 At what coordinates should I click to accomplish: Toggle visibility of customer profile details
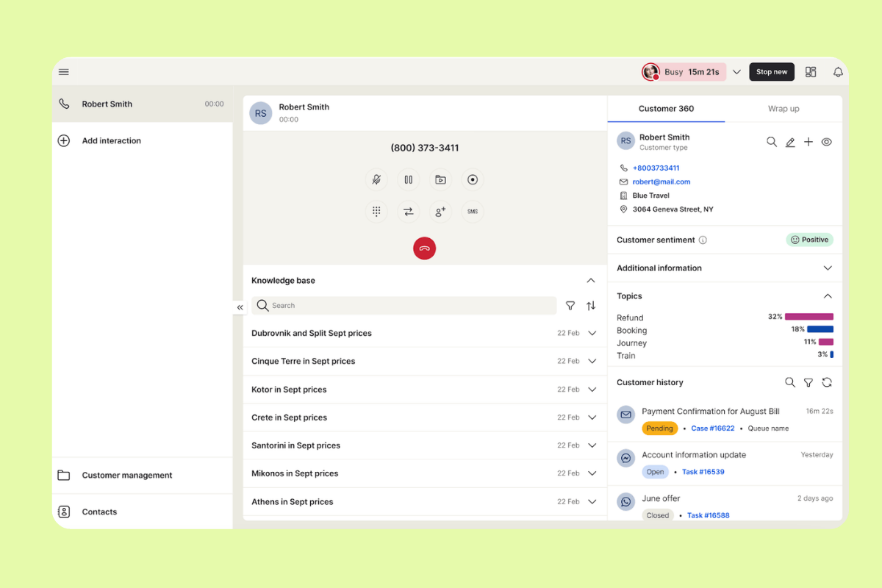tap(826, 141)
